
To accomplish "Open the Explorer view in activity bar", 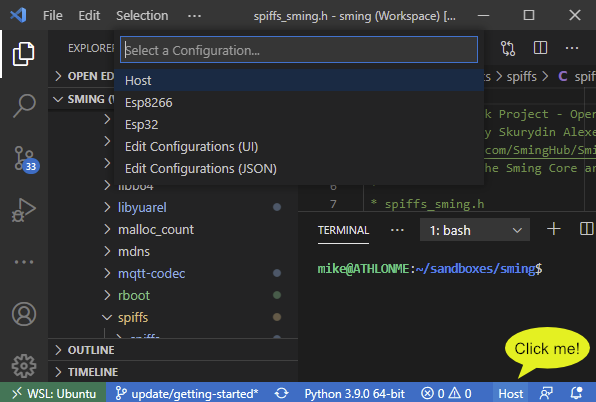I will 24,54.
